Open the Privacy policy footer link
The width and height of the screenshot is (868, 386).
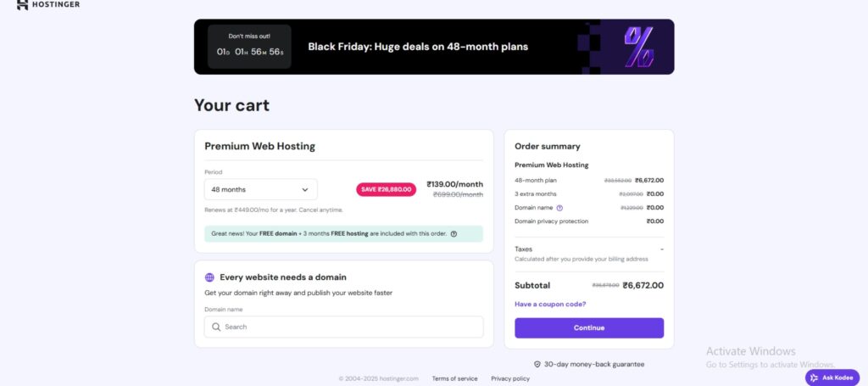tap(510, 378)
